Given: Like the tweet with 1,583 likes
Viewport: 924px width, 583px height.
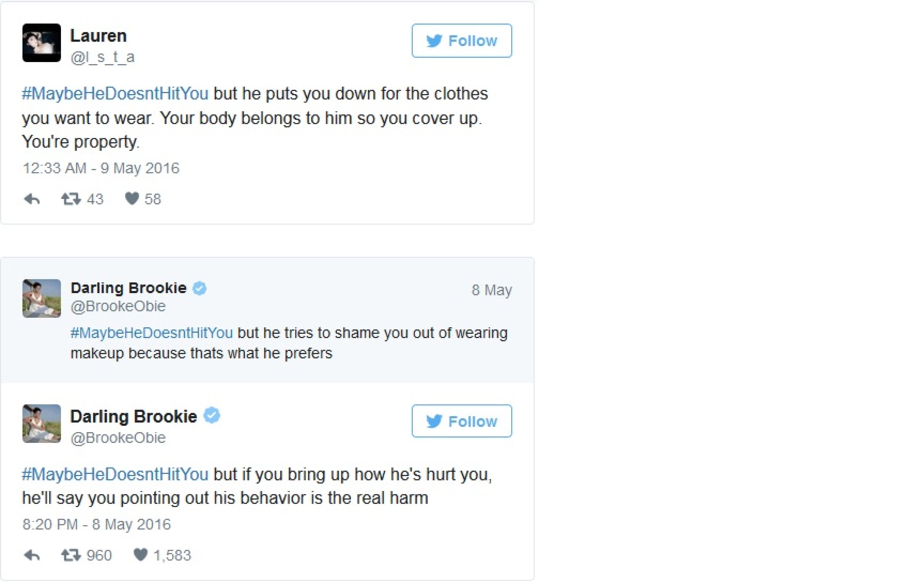Looking at the screenshot, I should pos(140,555).
